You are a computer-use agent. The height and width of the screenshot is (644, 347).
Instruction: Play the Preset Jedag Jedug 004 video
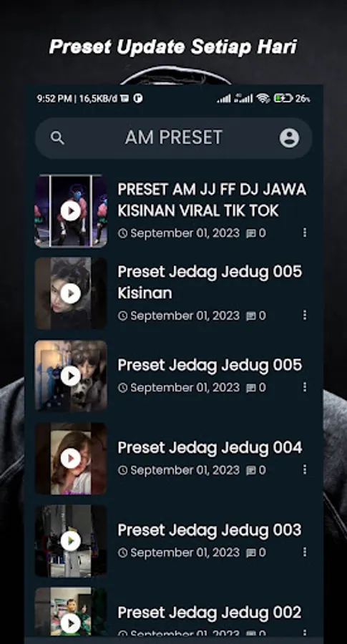(71, 459)
